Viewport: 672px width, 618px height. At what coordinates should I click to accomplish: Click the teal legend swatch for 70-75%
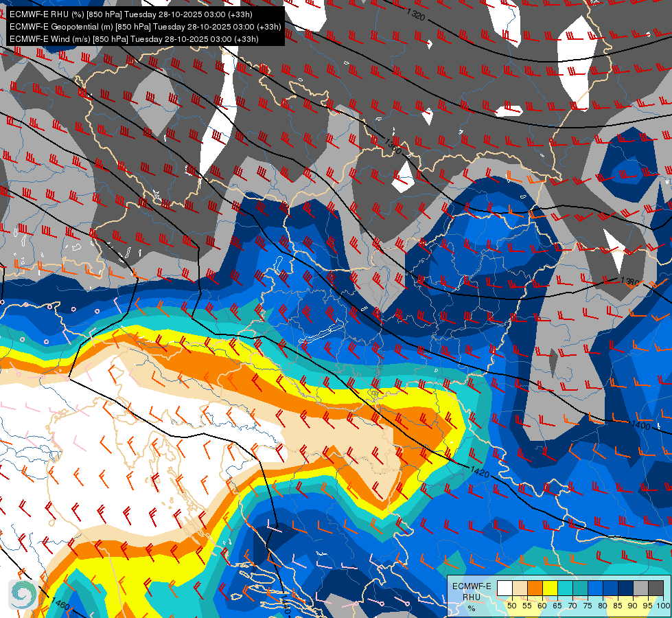click(580, 588)
